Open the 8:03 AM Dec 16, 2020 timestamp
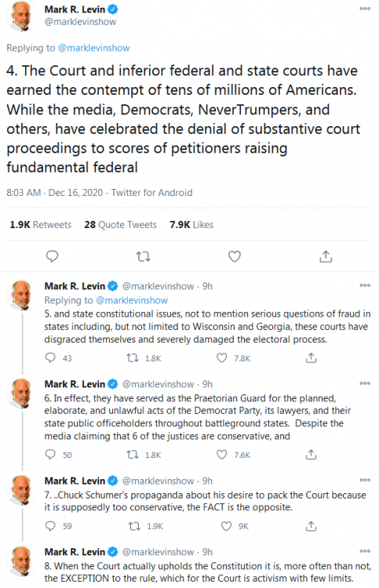Screen dimensions: 379x588 (54, 193)
